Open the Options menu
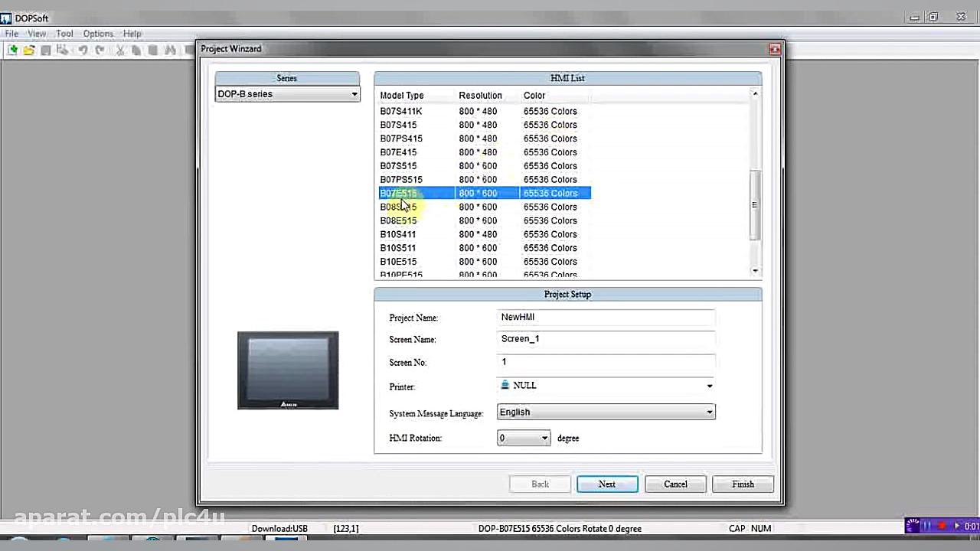This screenshot has height=551, width=980. [98, 34]
